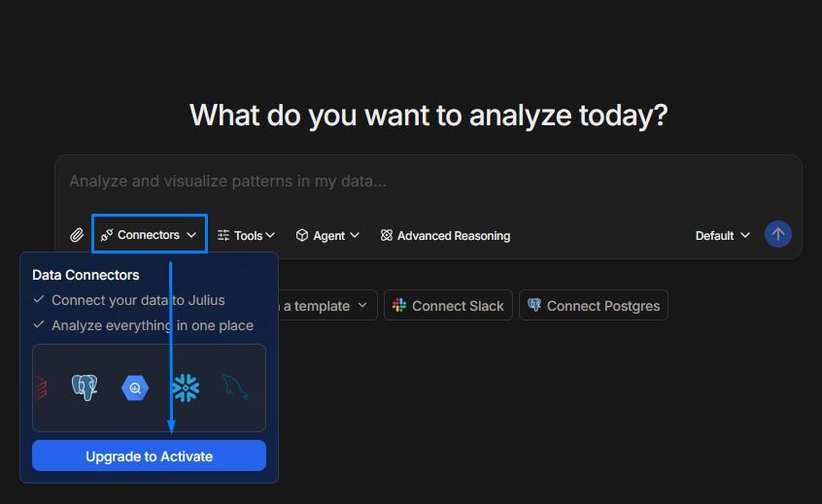Expand the Tools dropdown
Screen dimensions: 822x504
[247, 235]
